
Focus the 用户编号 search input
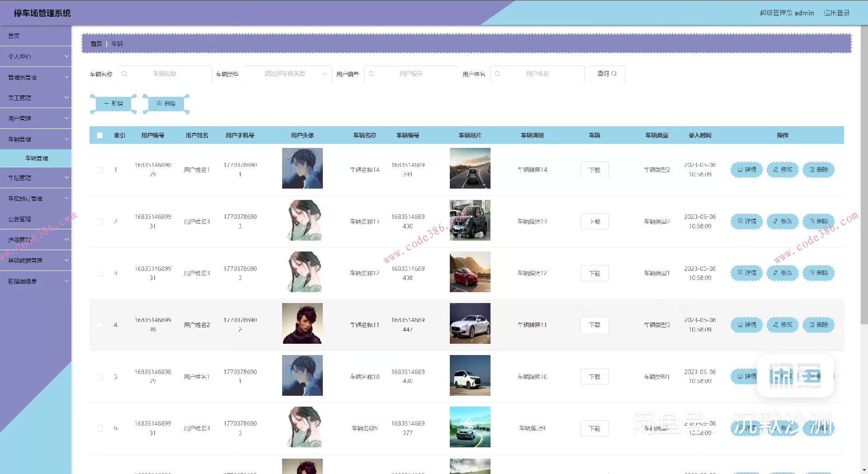pyautogui.click(x=411, y=74)
